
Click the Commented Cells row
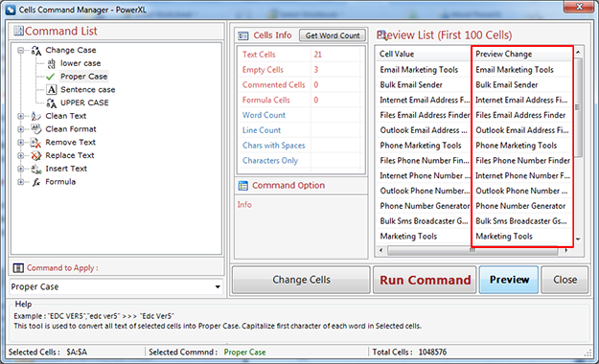(300, 85)
